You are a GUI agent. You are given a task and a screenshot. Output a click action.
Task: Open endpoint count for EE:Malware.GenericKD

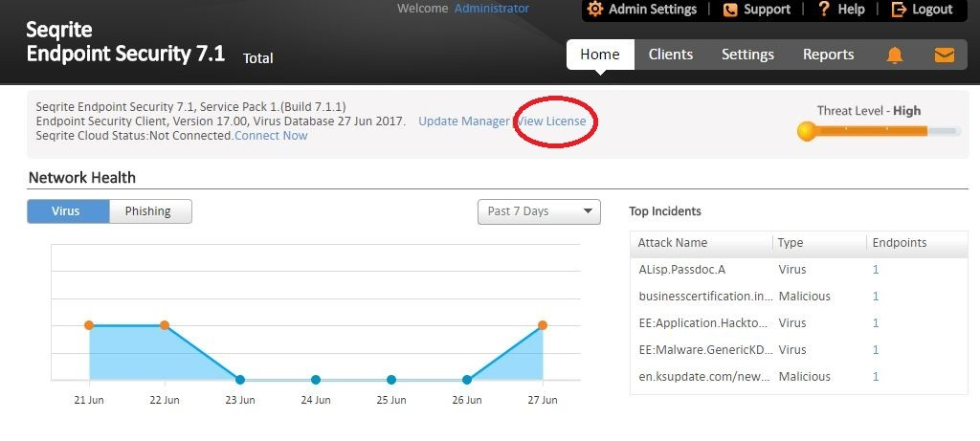point(876,350)
